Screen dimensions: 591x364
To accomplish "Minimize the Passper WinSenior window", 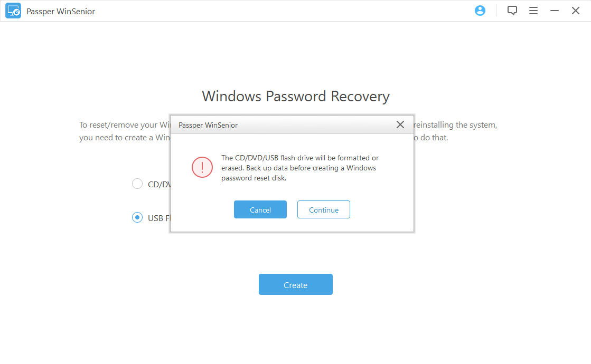I will 555,11.
